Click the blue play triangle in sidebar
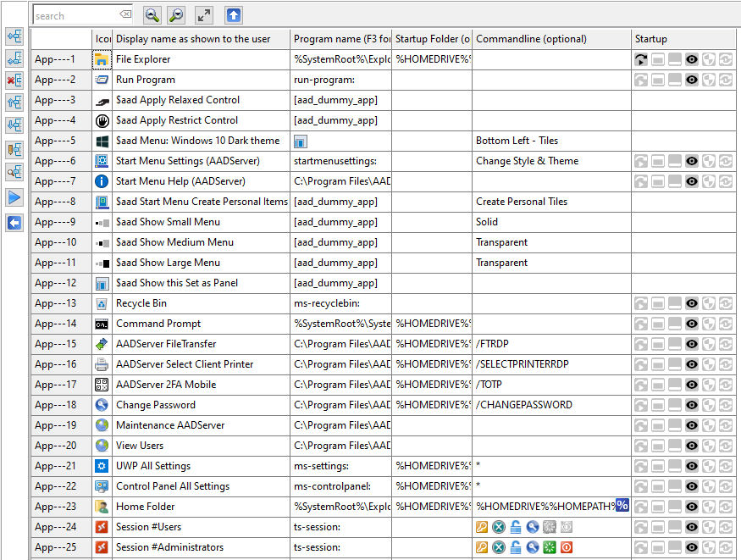The height and width of the screenshot is (560, 741). [x=14, y=197]
